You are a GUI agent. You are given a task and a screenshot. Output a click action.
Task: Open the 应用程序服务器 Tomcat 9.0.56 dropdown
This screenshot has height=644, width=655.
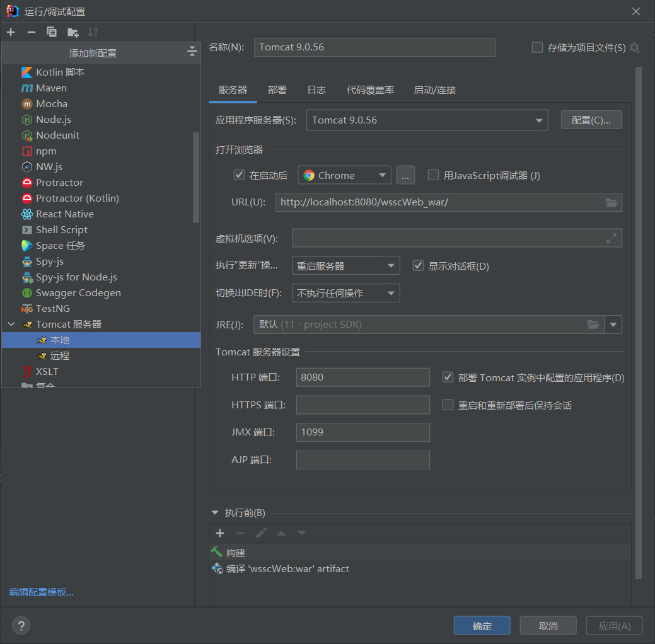[x=427, y=120]
